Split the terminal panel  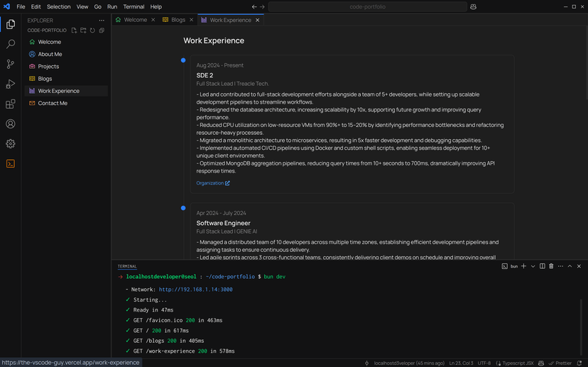point(543,266)
